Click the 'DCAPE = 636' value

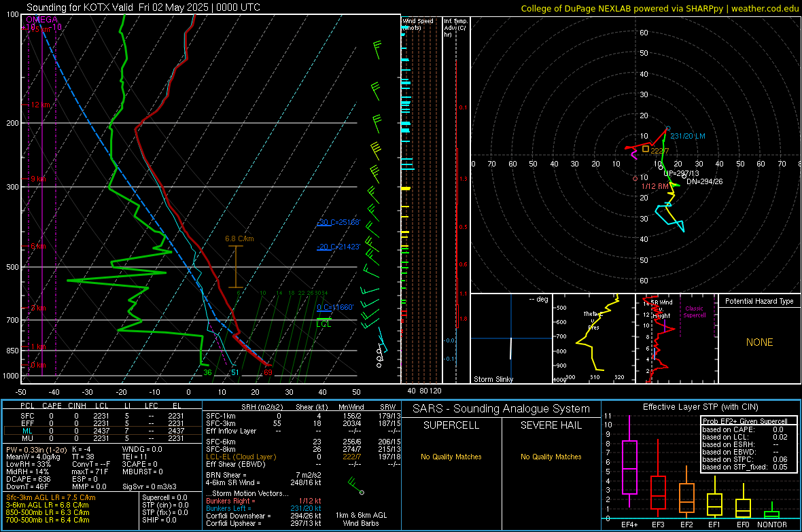click(28, 479)
